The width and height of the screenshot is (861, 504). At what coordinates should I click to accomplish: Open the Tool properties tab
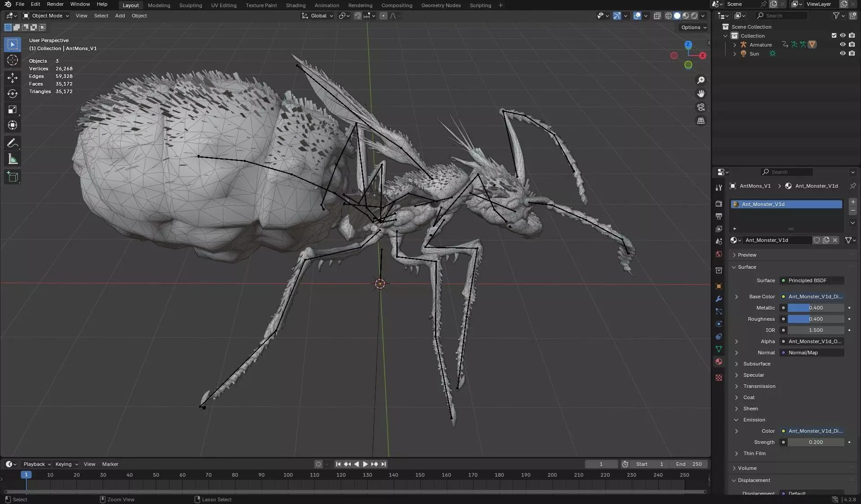(719, 188)
